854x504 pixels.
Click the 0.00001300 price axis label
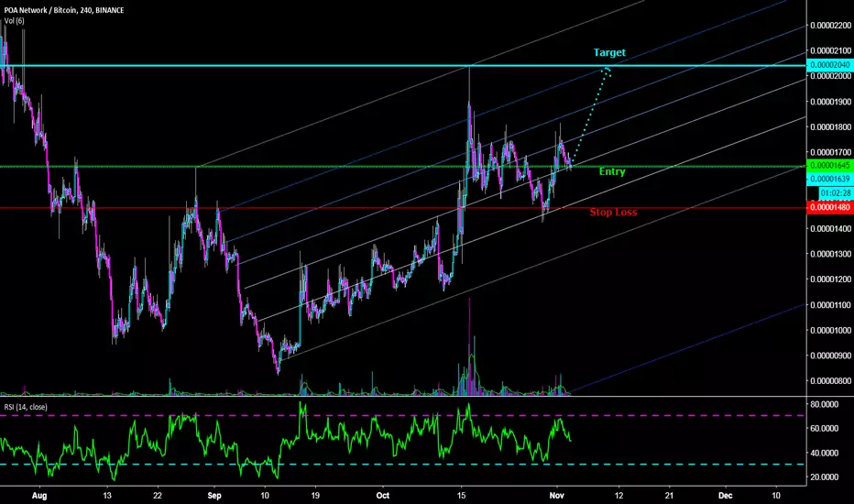tap(830, 254)
